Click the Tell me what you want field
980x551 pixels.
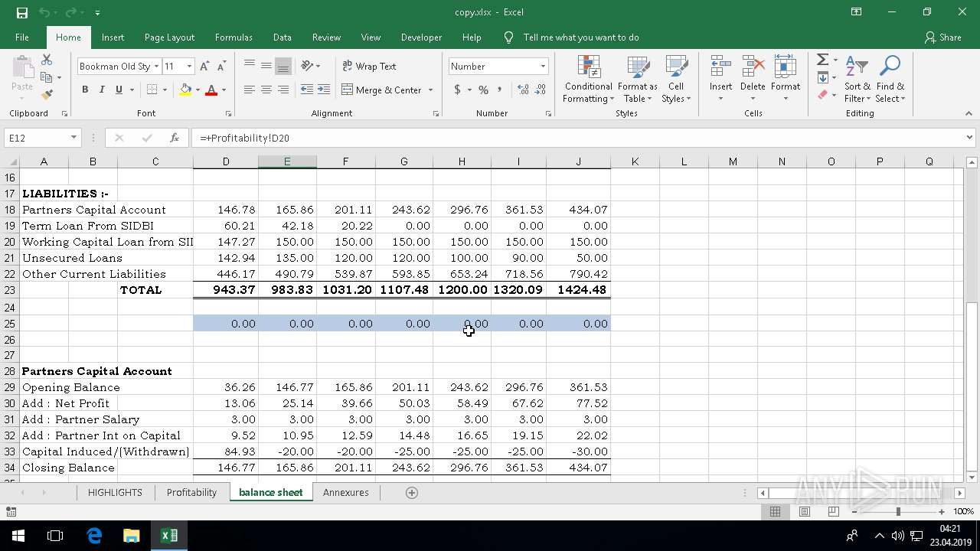[580, 37]
